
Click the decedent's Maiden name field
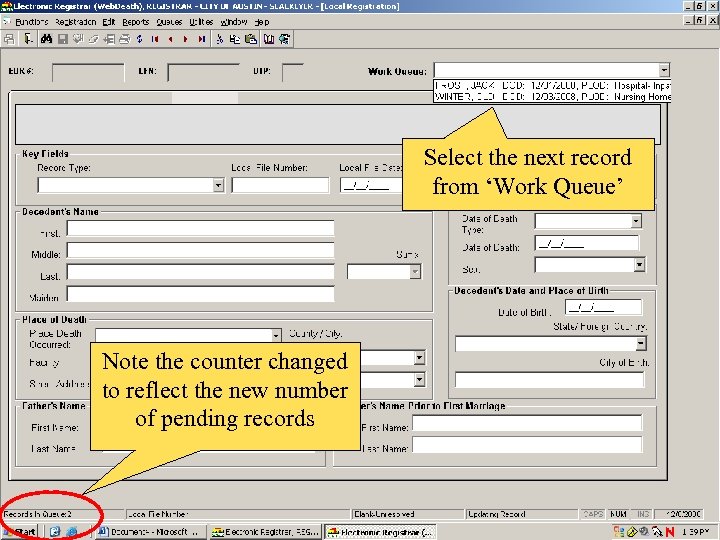click(201, 294)
